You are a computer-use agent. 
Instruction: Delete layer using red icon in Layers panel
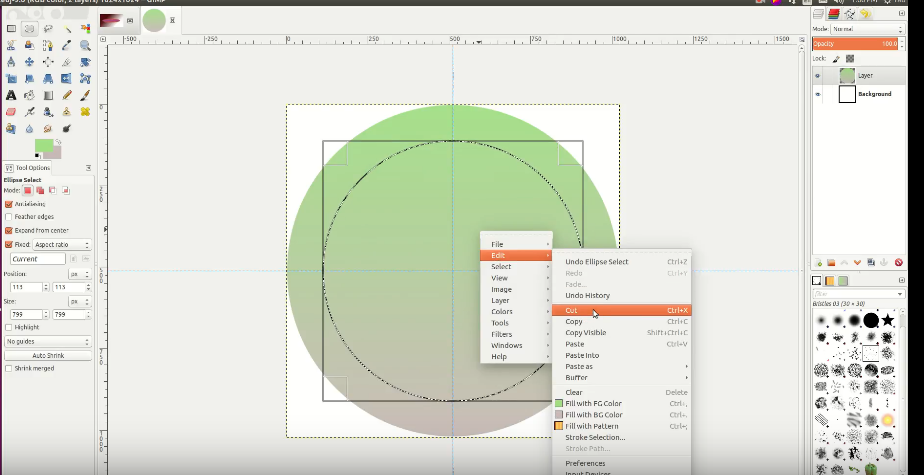[899, 262]
